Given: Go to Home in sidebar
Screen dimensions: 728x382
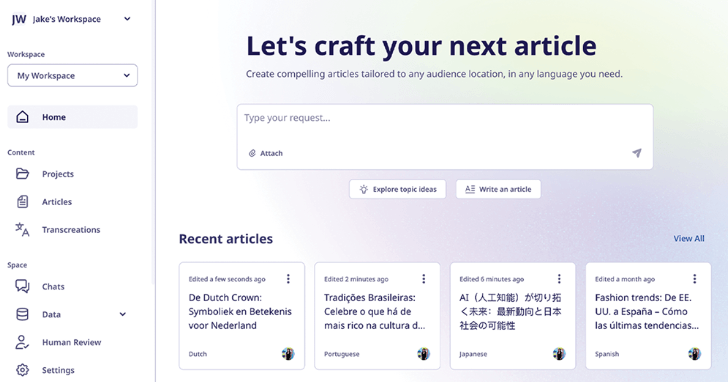Looking at the screenshot, I should tap(72, 117).
